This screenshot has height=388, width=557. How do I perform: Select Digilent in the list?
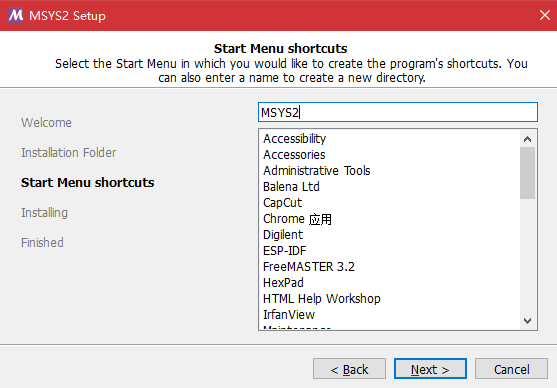(283, 235)
